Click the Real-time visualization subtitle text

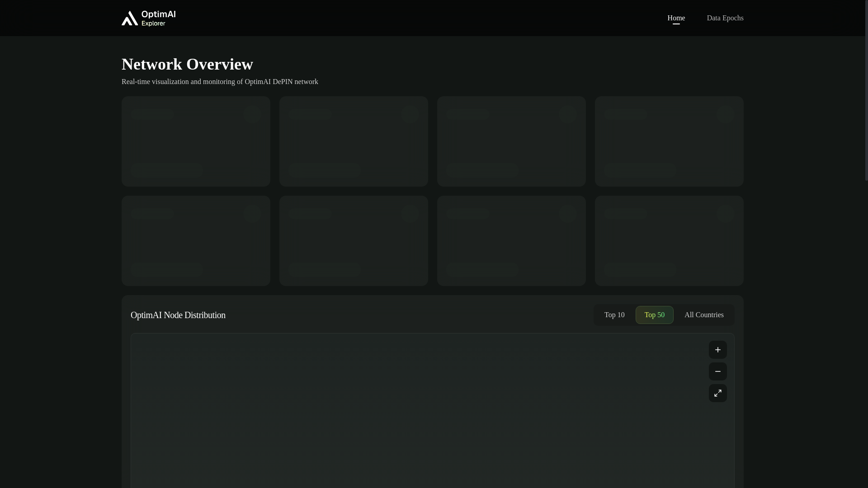220,82
